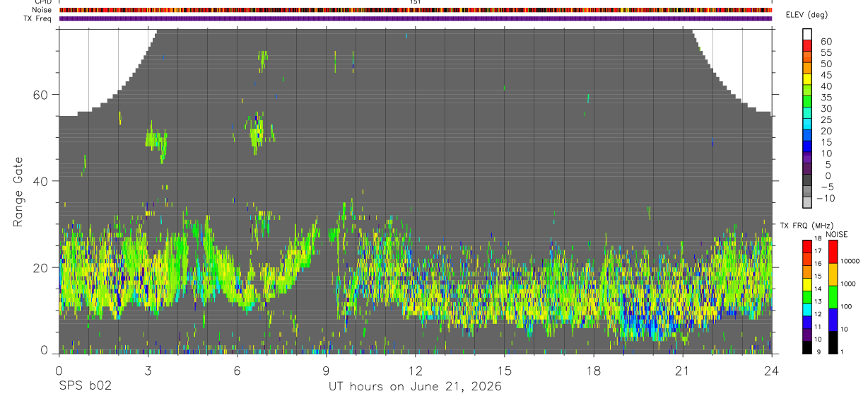
Task: Click the "SPS b02" radar label
Action: click(85, 387)
